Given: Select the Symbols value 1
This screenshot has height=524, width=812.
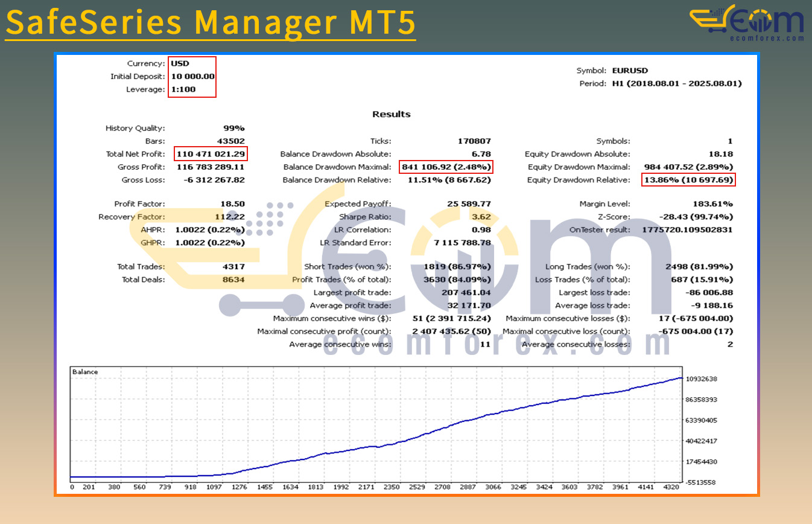Looking at the screenshot, I should point(731,141).
